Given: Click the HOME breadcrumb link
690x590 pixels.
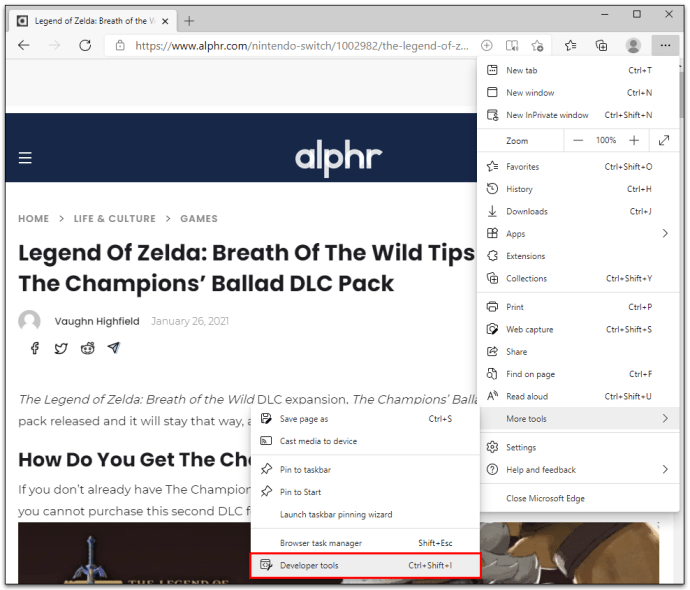Looking at the screenshot, I should 33,219.
